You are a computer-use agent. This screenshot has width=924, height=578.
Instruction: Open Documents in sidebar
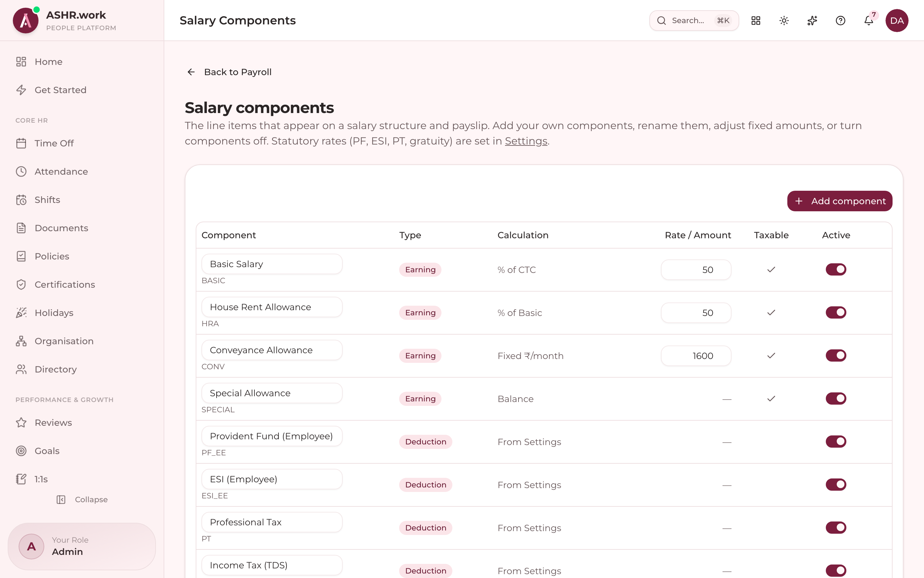click(82, 228)
